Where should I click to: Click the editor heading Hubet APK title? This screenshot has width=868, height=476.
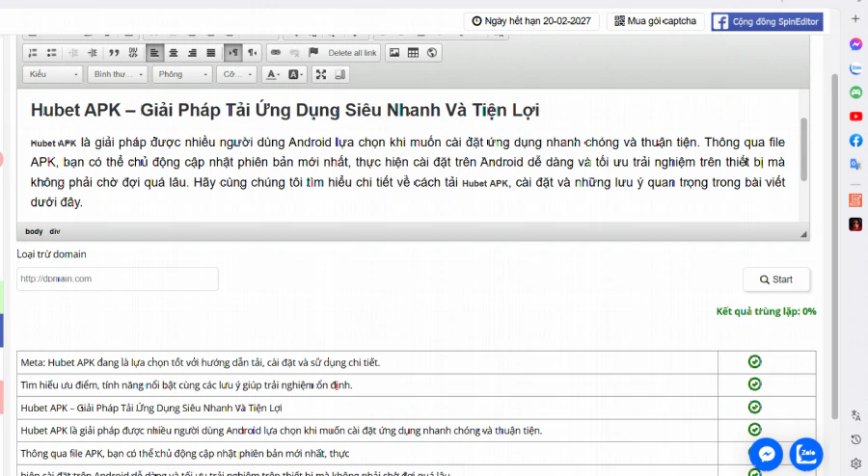(x=285, y=110)
